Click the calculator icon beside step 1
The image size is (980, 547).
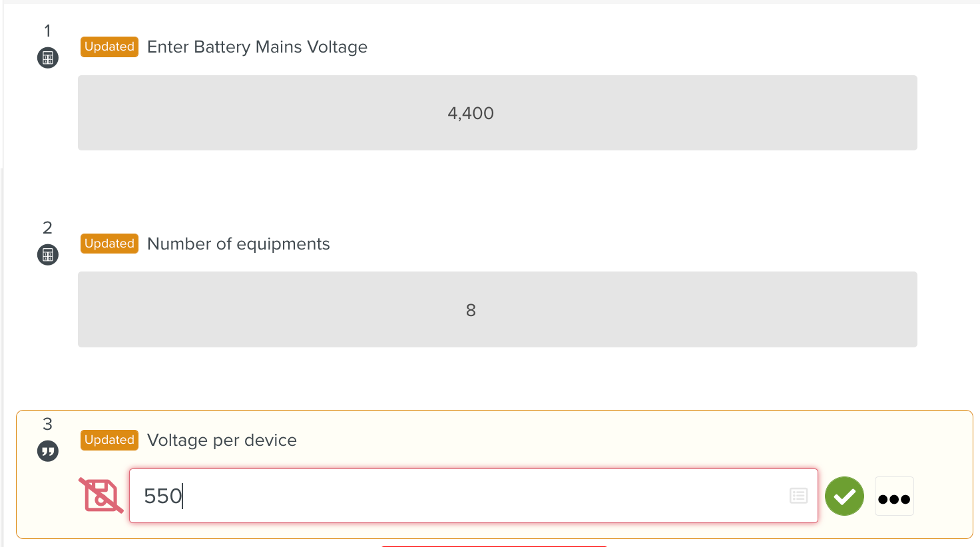(x=48, y=58)
